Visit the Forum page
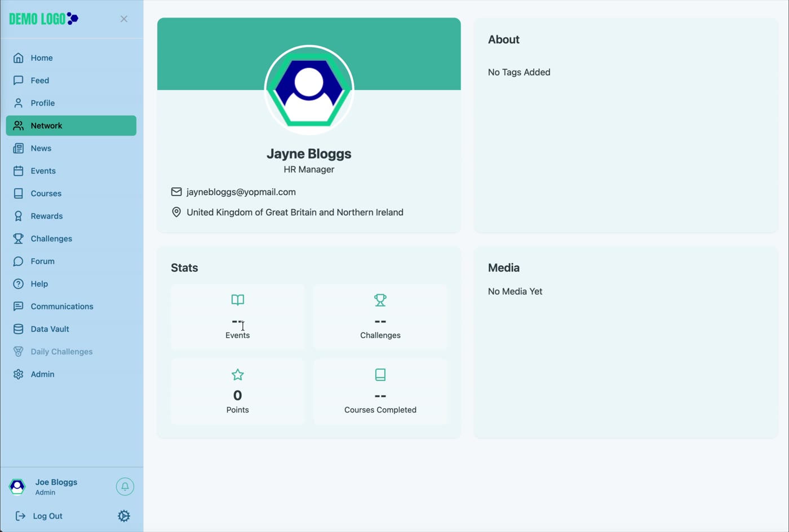The height and width of the screenshot is (532, 789). pos(71,261)
